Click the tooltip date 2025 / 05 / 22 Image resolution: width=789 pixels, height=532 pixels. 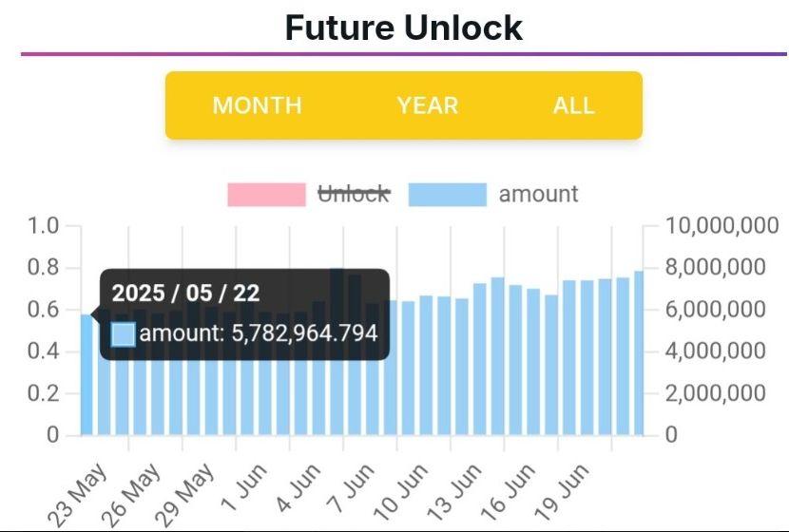click(x=185, y=293)
